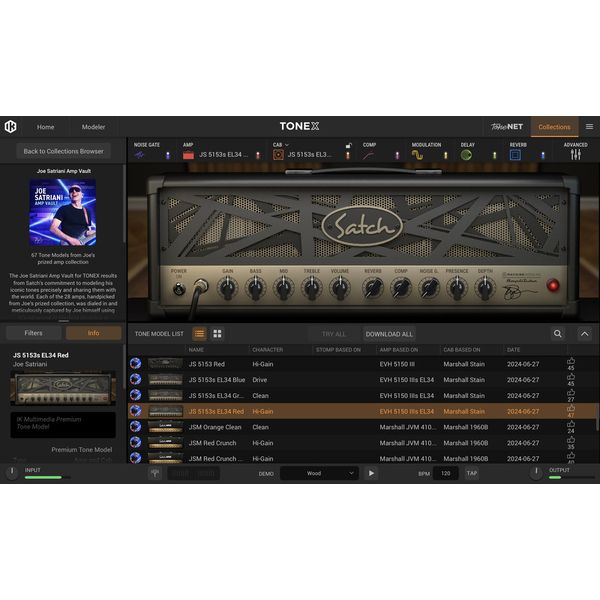The width and height of the screenshot is (600, 600).
Task: Open the Advanced settings sliders icon
Action: point(576,155)
